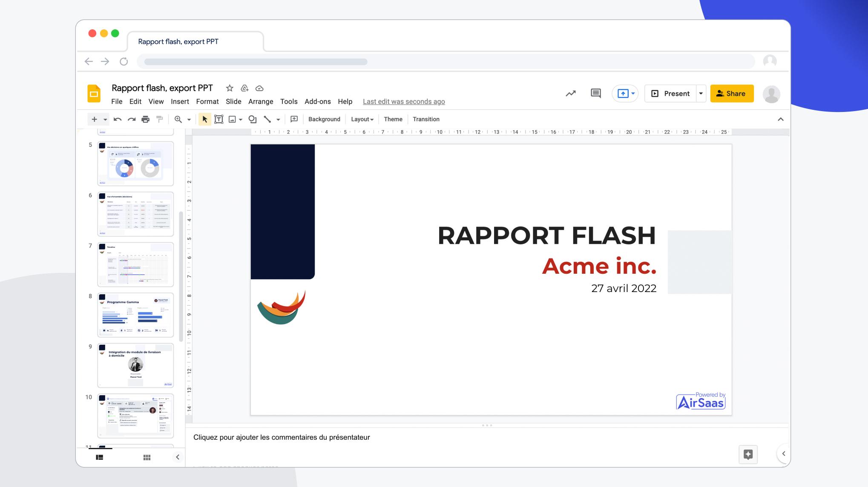This screenshot has height=487, width=868.
Task: Toggle the Activities/chart view icon
Action: pos(570,94)
